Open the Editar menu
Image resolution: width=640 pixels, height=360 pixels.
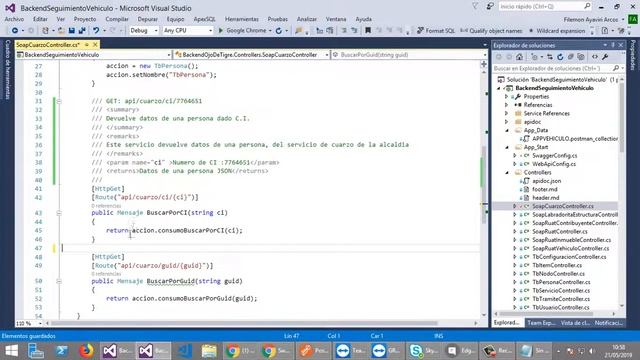coord(40,19)
